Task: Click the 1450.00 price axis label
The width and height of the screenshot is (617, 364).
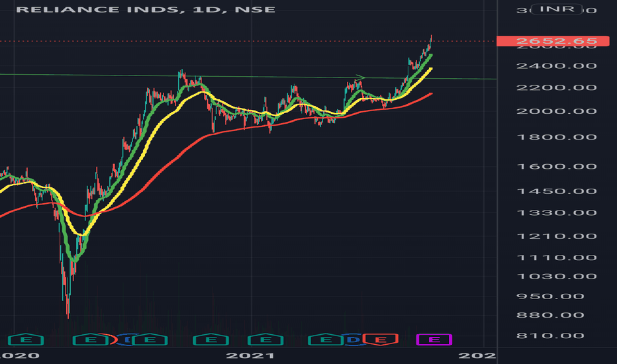Action: [556, 191]
